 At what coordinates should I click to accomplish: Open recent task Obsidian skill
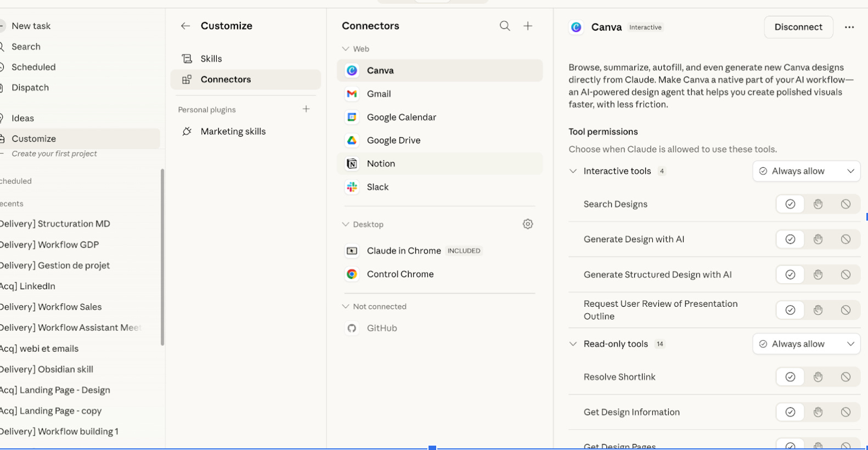47,369
